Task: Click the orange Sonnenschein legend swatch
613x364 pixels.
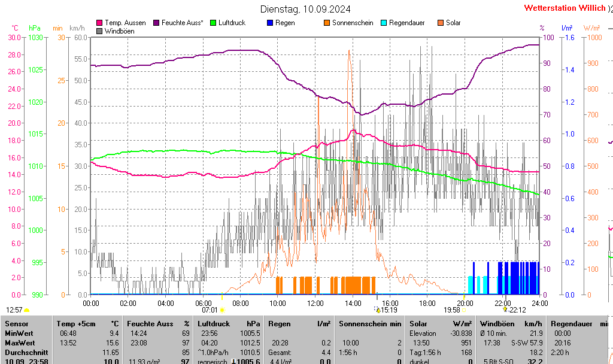Action: [327, 23]
